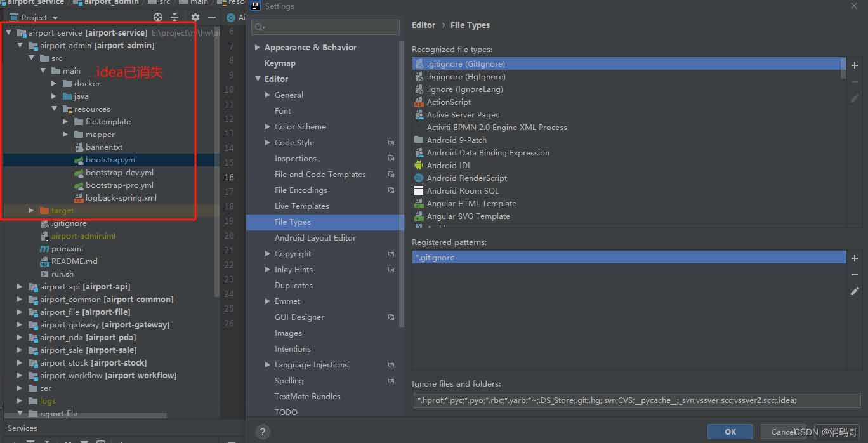868x443 pixels.
Task: Click the File and Code Templates per-project icon
Action: [391, 175]
